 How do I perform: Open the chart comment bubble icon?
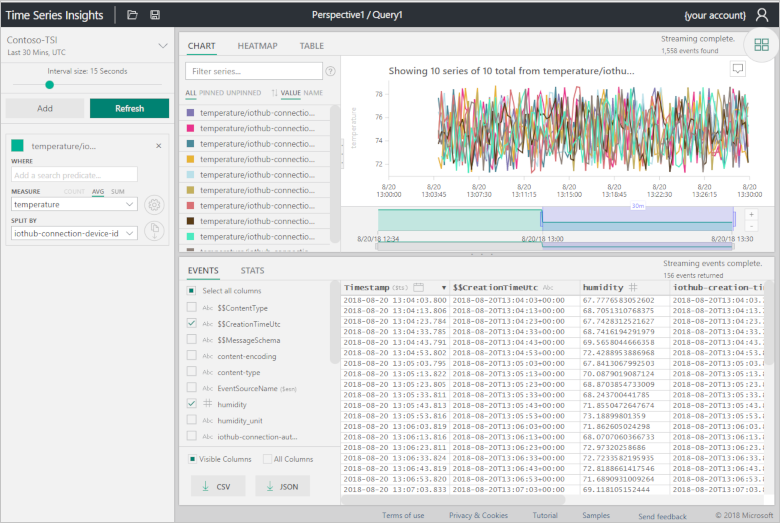738,69
